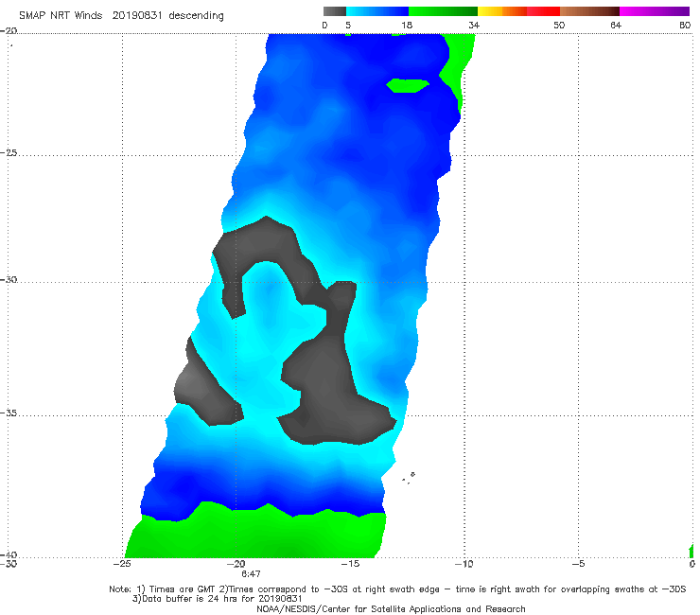This screenshot has width=700, height=615.
Task: Click the green segment of the color bar
Action: pos(443,11)
